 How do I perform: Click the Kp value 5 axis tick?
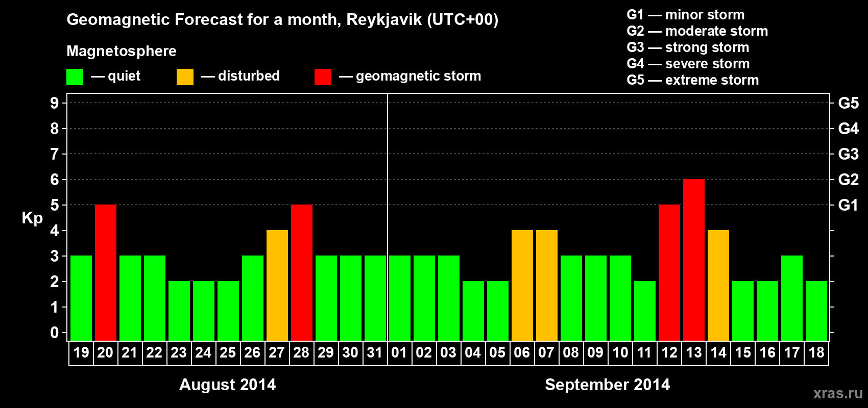55,205
